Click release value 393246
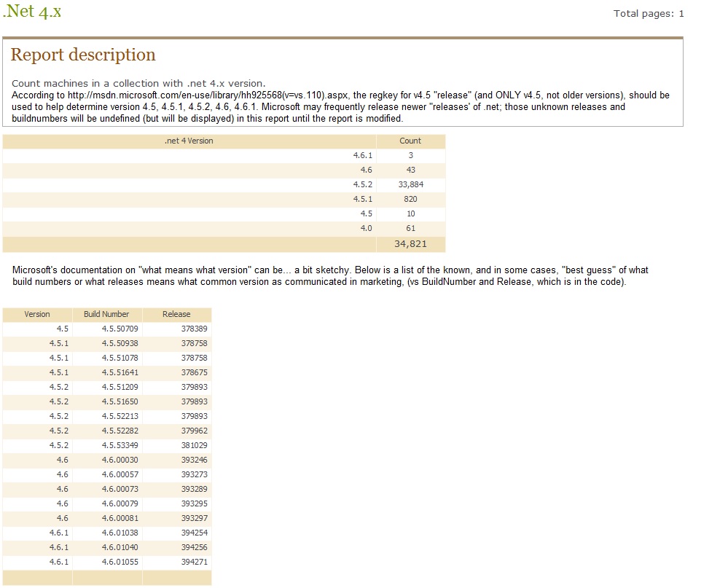Screen dimensions: 728x588 click(x=194, y=460)
